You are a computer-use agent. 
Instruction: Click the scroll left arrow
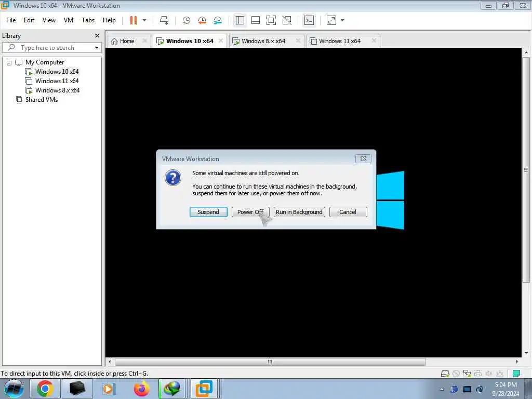pos(109,362)
